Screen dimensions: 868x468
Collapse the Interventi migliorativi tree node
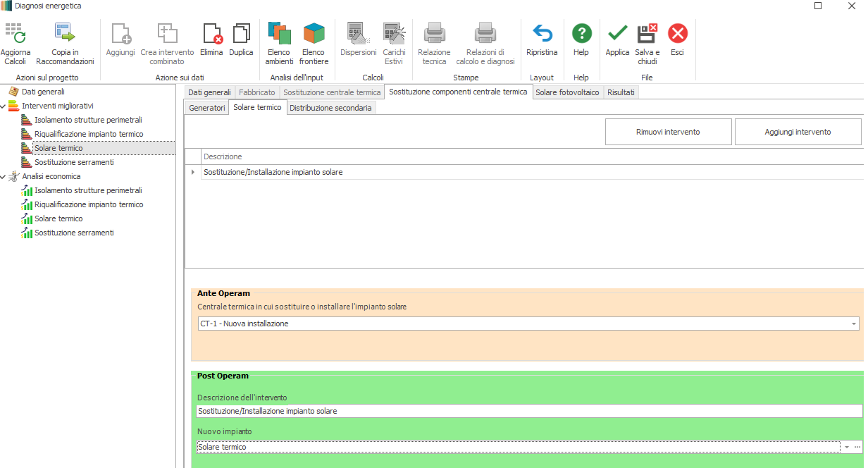coord(4,106)
